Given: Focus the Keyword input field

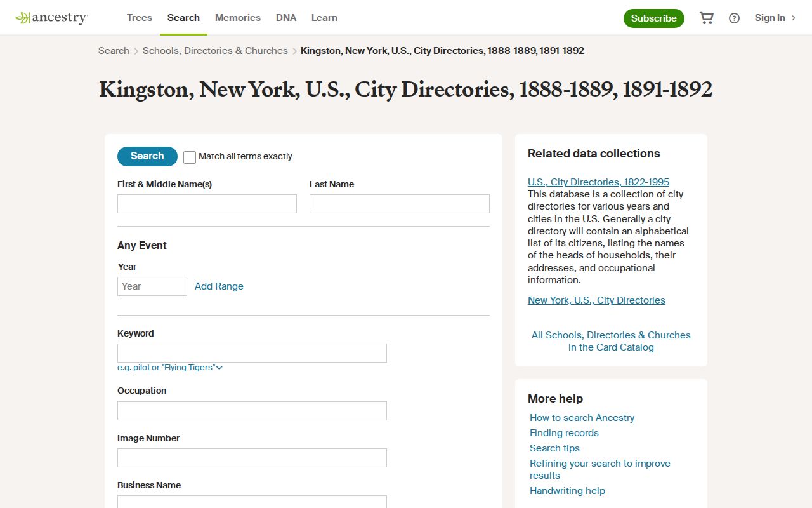Looking at the screenshot, I should tap(252, 353).
